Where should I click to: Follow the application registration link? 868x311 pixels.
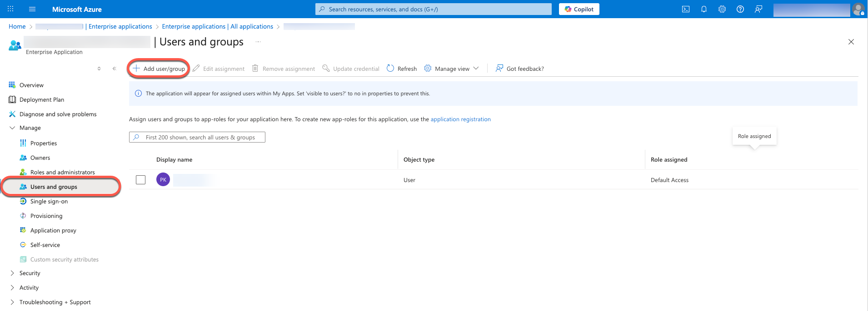[x=460, y=119]
